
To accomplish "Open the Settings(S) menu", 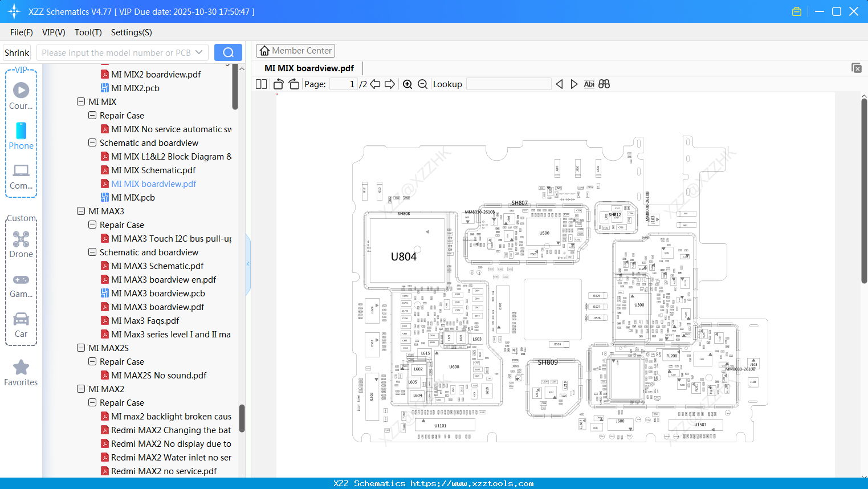I will (x=132, y=32).
